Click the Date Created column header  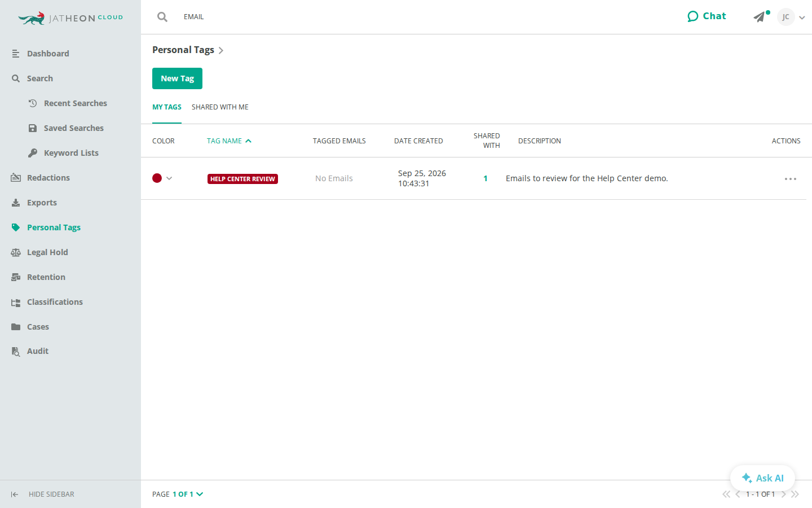click(x=418, y=141)
